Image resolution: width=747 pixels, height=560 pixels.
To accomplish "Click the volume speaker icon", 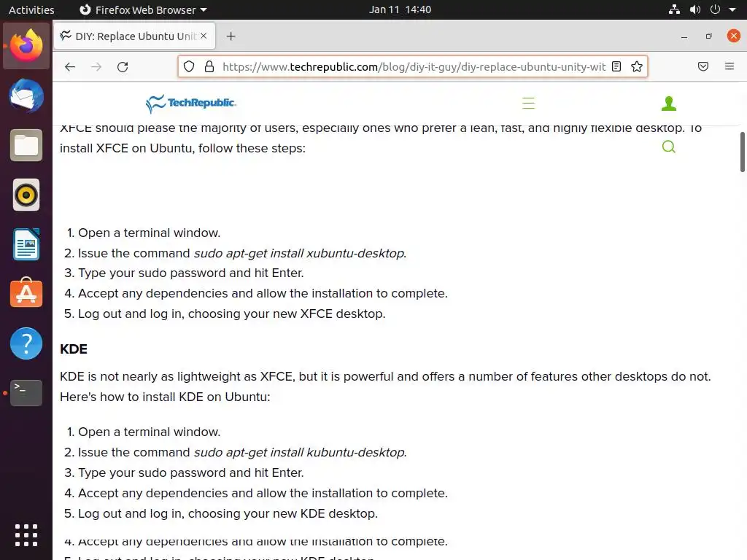I will pos(695,9).
